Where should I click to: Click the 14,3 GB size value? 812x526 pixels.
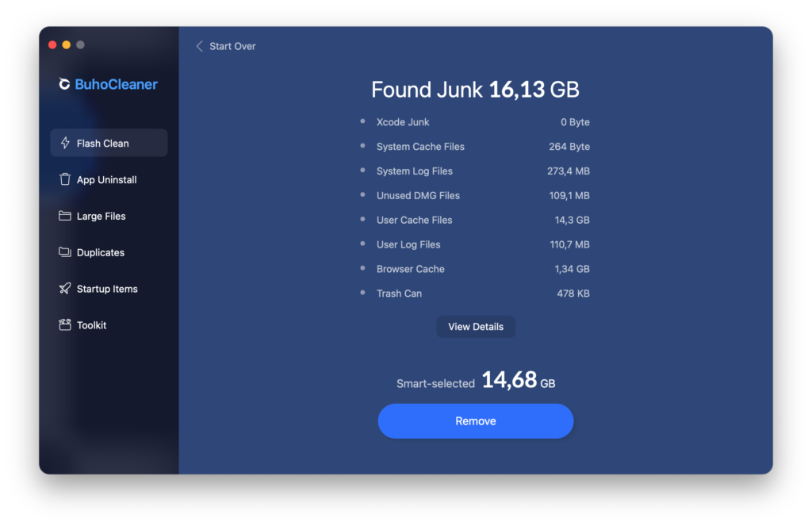[x=573, y=220]
